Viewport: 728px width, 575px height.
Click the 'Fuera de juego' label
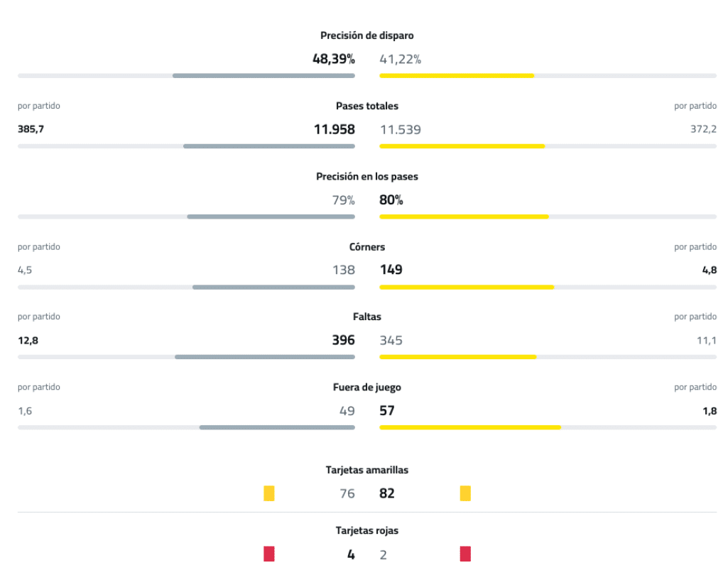pos(367,388)
